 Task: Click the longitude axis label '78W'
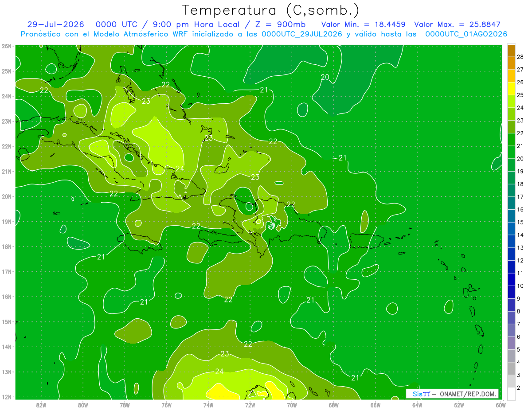coord(125,405)
